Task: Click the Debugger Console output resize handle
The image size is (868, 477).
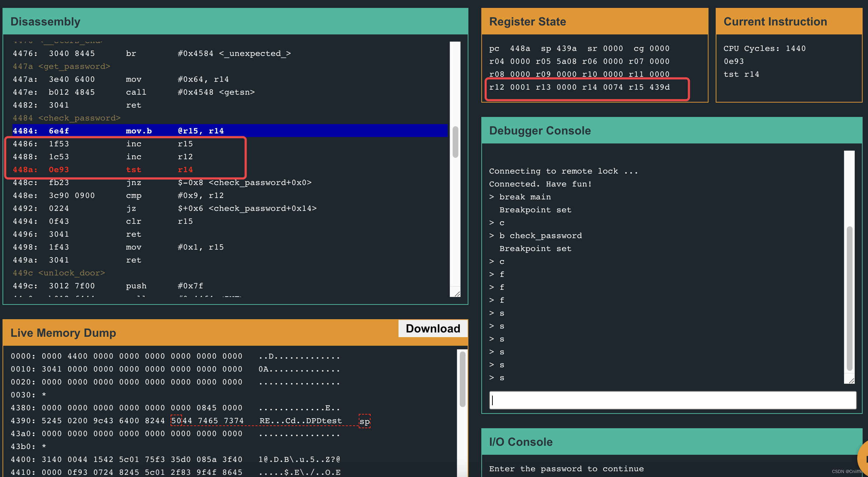Action: click(852, 381)
